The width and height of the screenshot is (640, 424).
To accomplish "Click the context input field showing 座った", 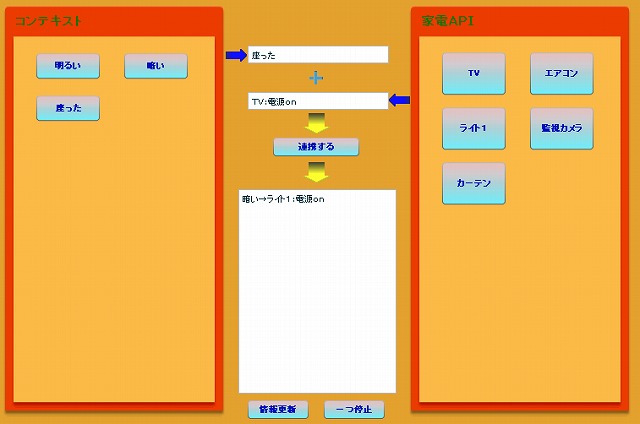I will click(x=317, y=55).
